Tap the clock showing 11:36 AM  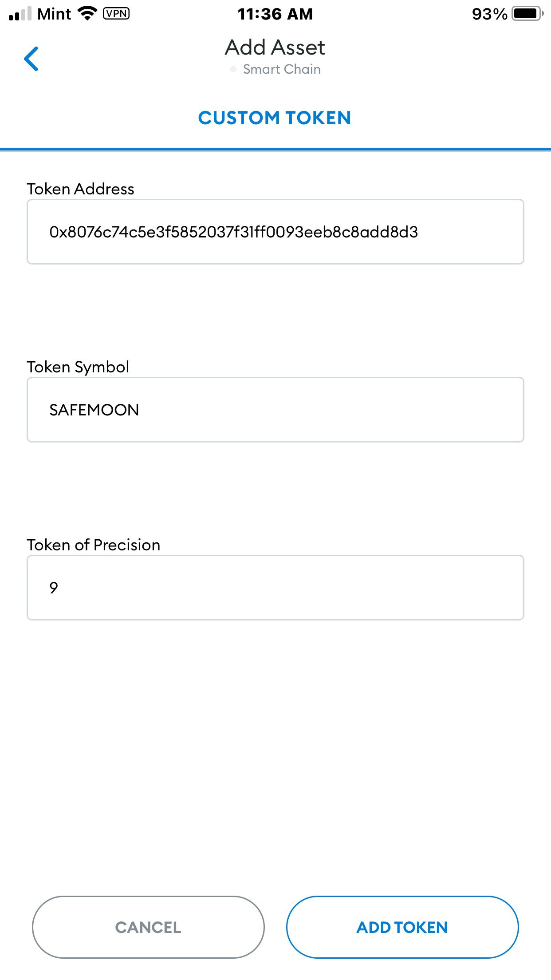[275, 14]
